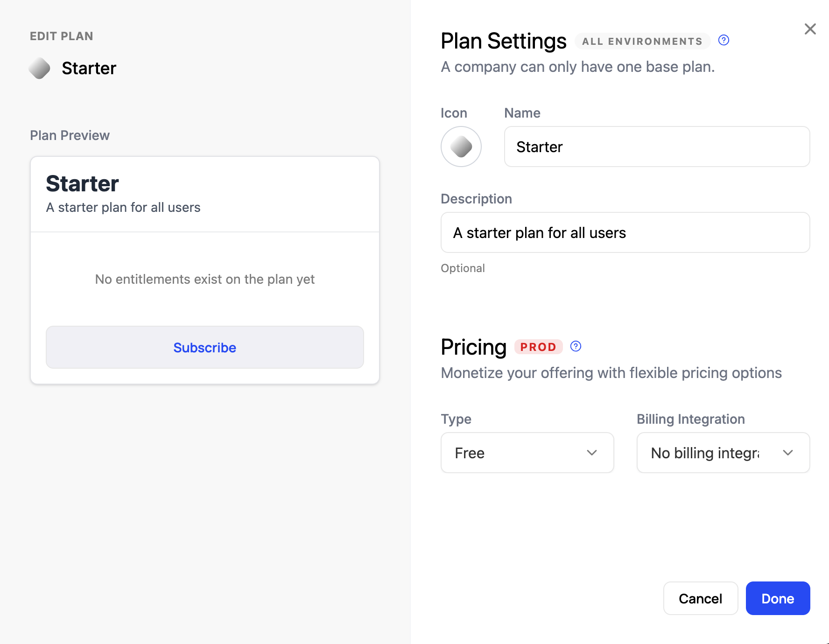Open the Billing Integration dropdown
The width and height of the screenshot is (829, 644).
click(x=723, y=453)
